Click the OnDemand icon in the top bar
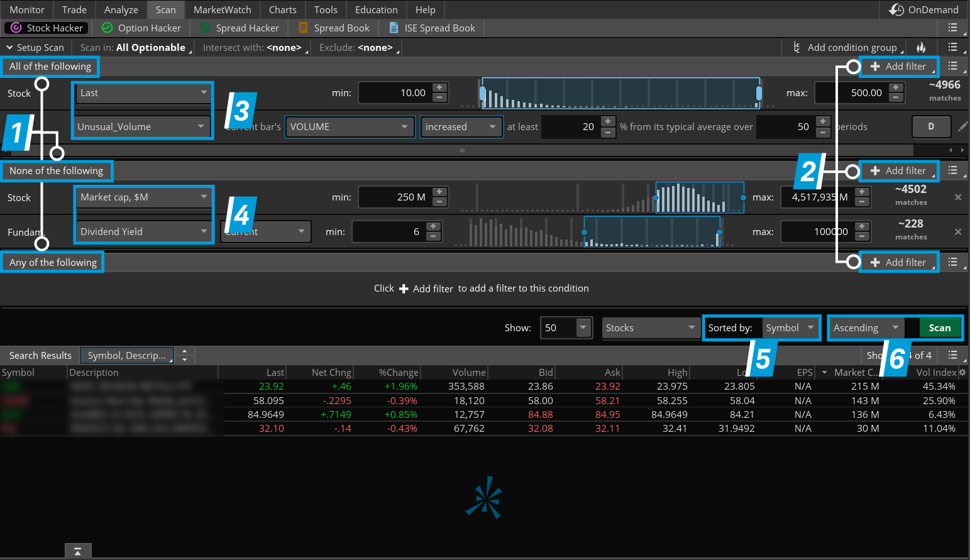Image resolution: width=970 pixels, height=560 pixels. 895,9
